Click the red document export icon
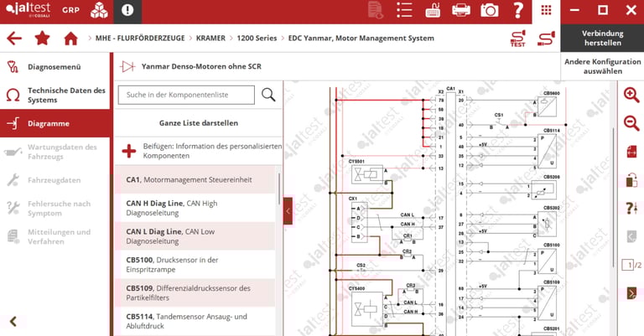Viewport: 644px width, 336px height. coord(631,152)
